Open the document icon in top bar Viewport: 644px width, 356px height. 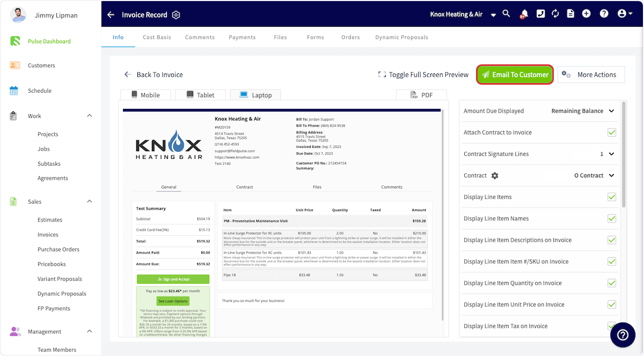point(570,14)
